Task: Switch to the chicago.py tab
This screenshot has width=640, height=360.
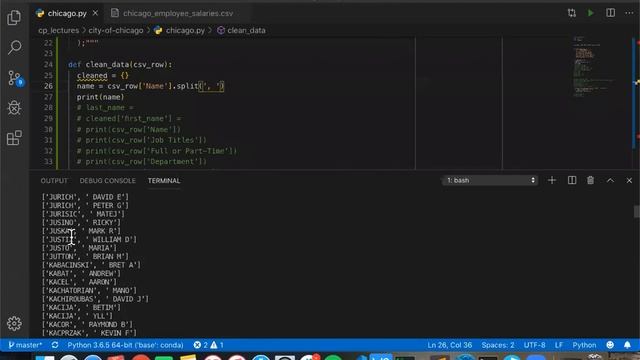Action: click(67, 13)
